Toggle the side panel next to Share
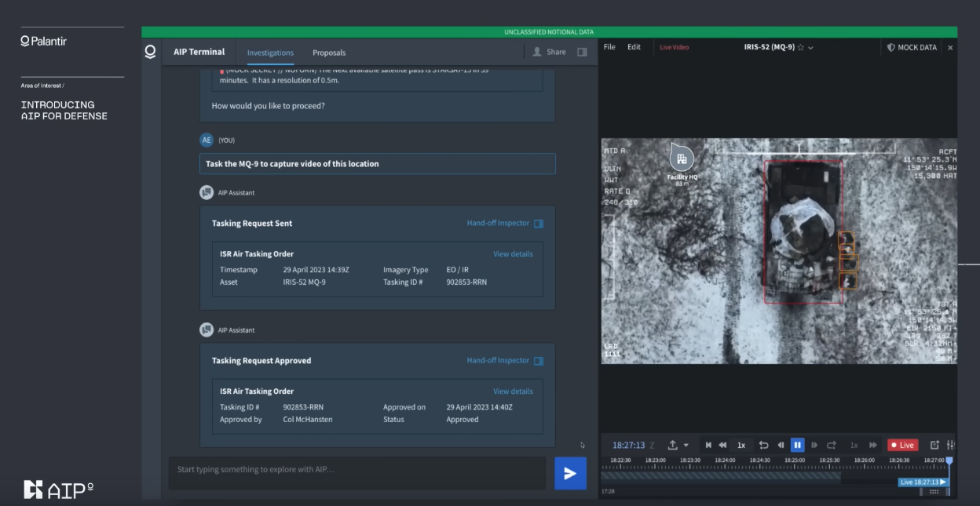The height and width of the screenshot is (506, 980). [x=582, y=52]
